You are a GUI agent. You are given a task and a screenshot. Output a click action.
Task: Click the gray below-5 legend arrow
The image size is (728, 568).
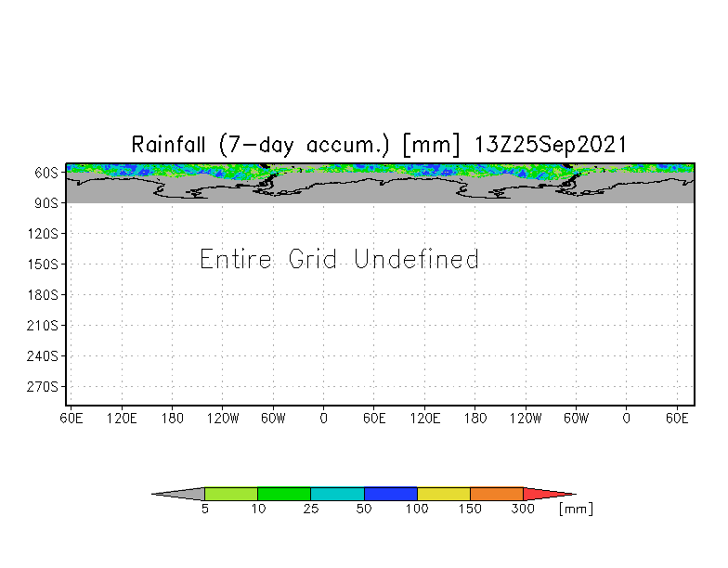(178, 494)
